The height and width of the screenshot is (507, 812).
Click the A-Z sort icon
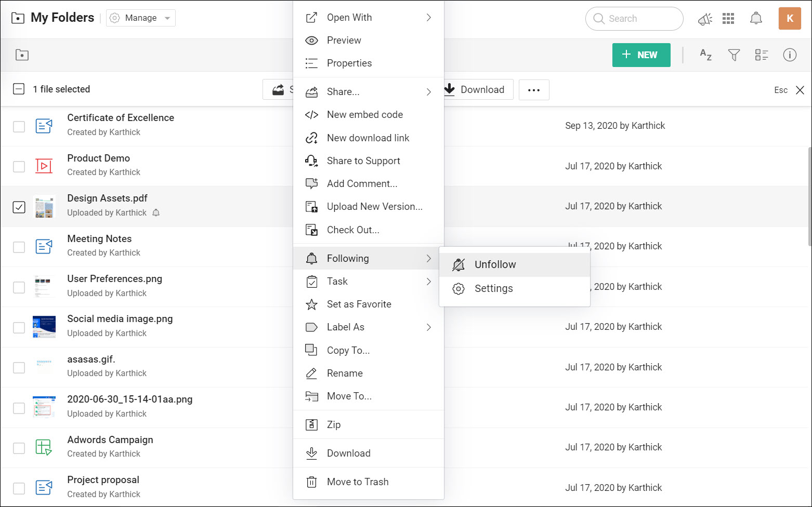click(x=705, y=55)
